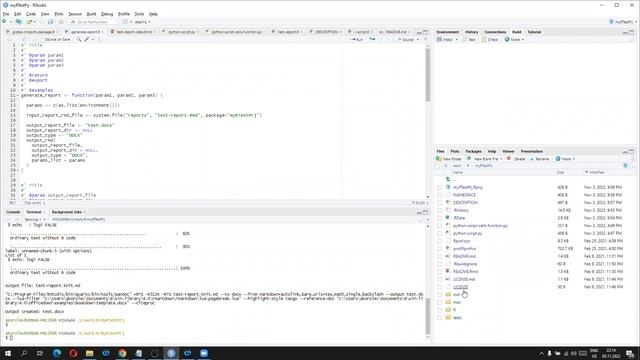This screenshot has width=640, height=360.
Task: Click the Source button in editor toolbar
Action: pos(406,40)
